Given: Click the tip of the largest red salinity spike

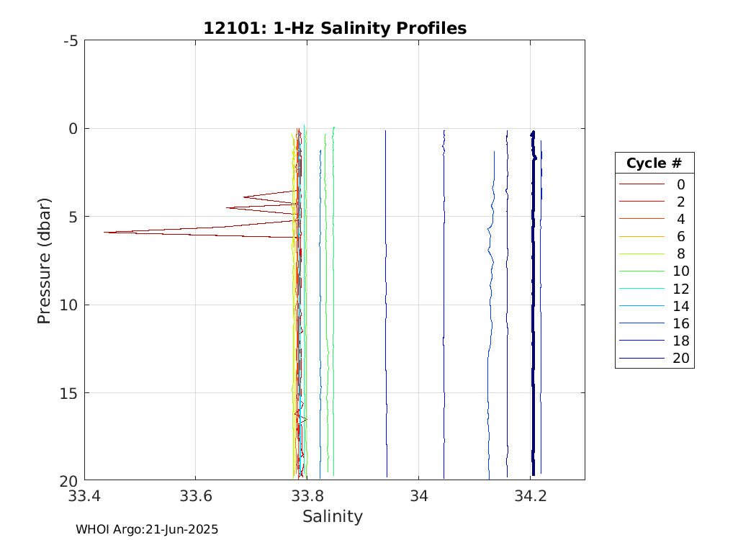Looking at the screenshot, I should pos(105,232).
